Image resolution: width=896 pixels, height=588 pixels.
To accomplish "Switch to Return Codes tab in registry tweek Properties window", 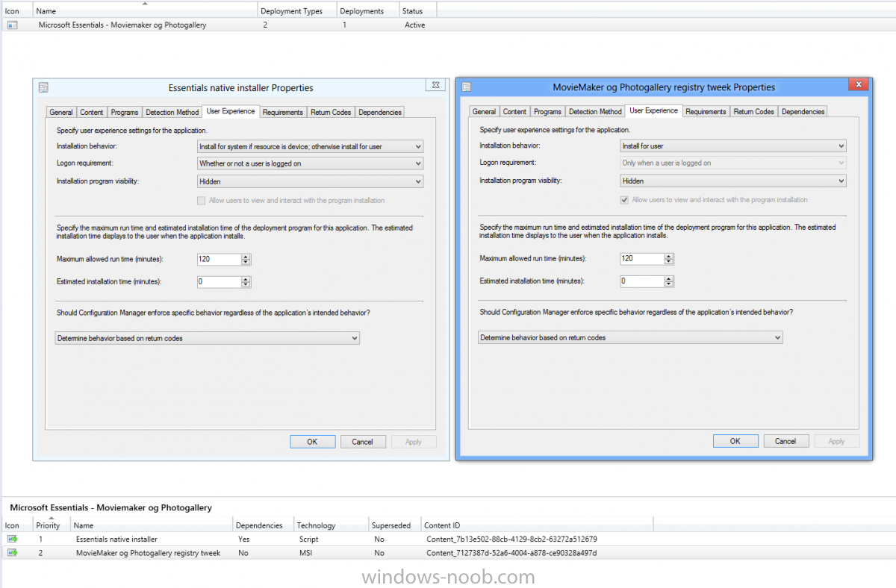I will pos(753,112).
